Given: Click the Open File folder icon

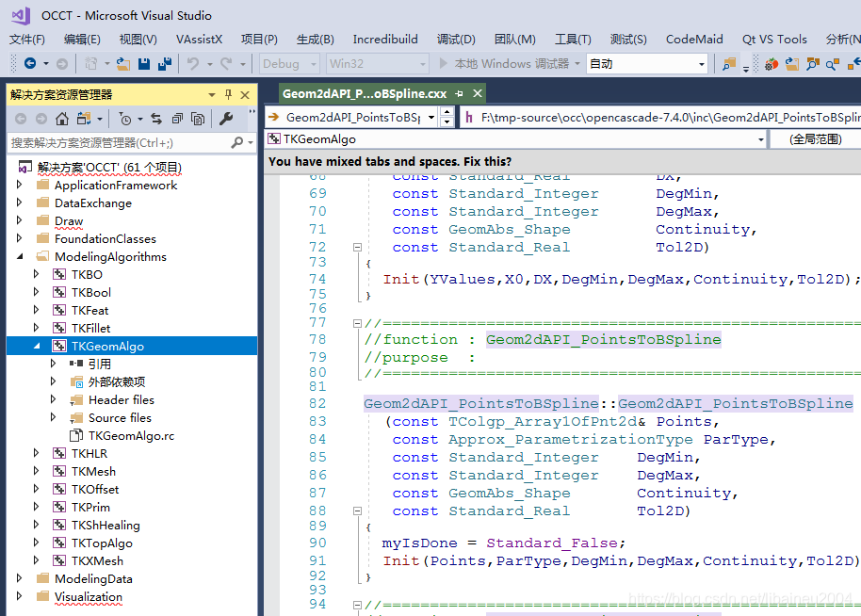Looking at the screenshot, I should pos(123,64).
